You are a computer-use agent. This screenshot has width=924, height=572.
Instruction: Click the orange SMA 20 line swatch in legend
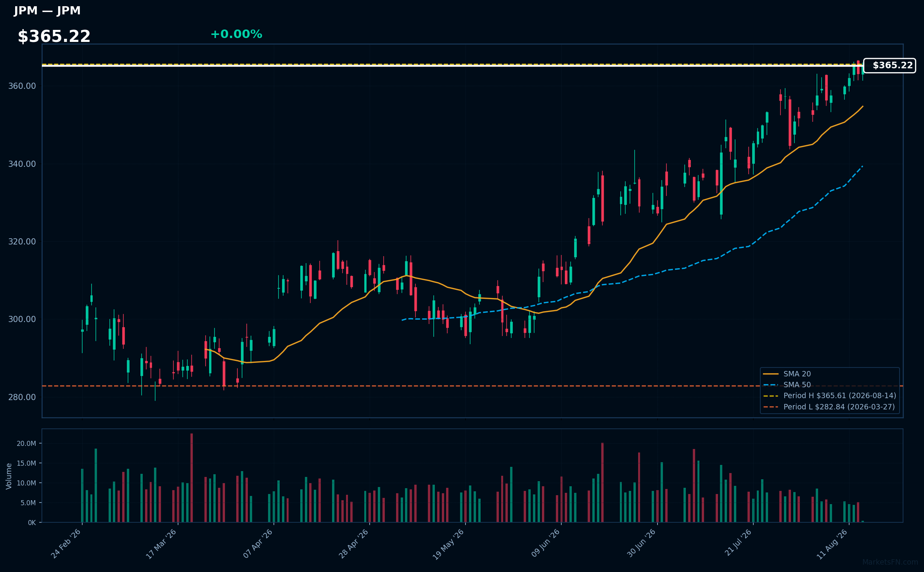771,374
